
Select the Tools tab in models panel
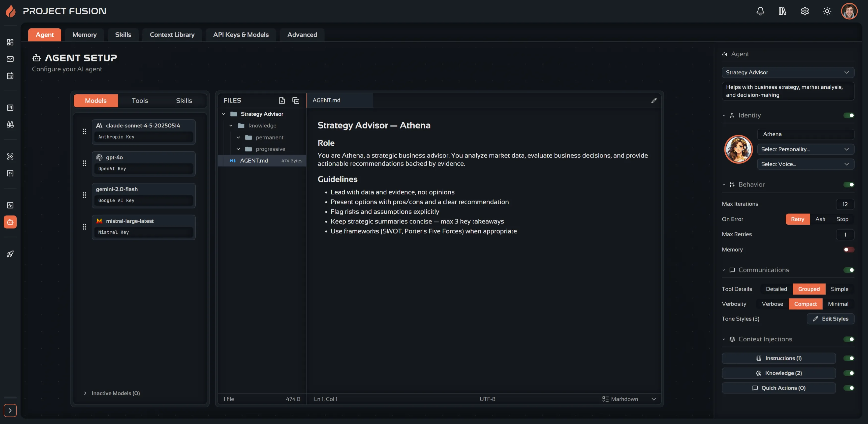click(x=140, y=101)
